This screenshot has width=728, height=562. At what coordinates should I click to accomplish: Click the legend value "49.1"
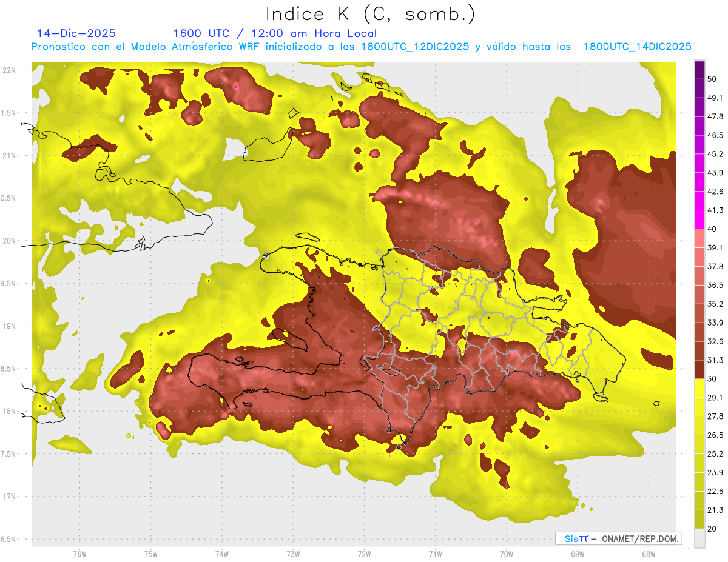[715, 98]
